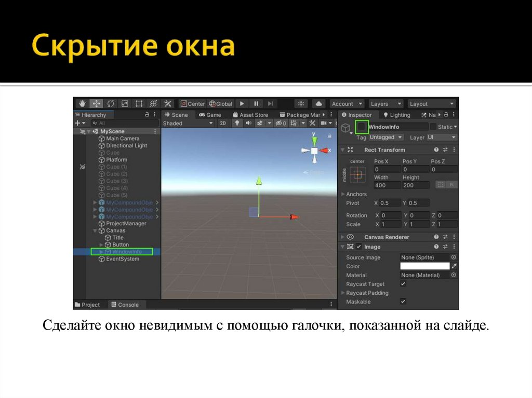The height and width of the screenshot is (398, 532).
Task: Open the Static flags dropdown arrow
Action: [x=455, y=127]
